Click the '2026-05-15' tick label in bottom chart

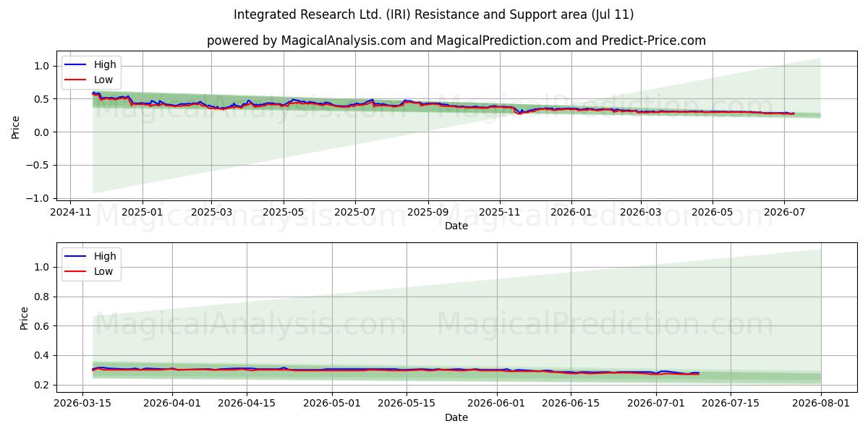click(406, 404)
